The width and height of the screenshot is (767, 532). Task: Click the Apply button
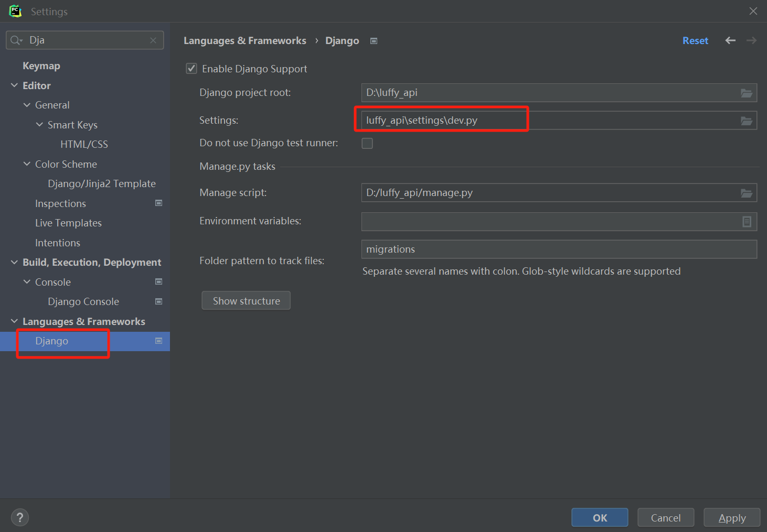point(732,518)
